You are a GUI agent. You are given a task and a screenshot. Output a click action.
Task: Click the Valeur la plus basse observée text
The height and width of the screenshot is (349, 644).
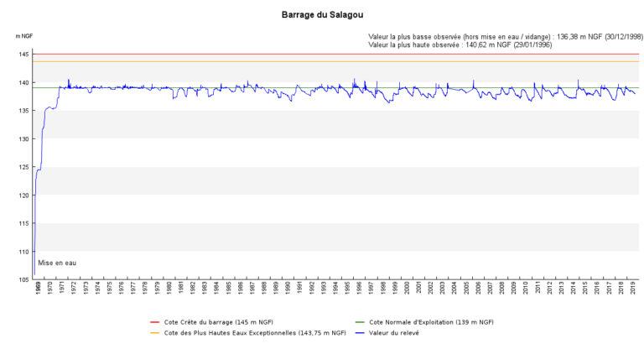point(506,37)
